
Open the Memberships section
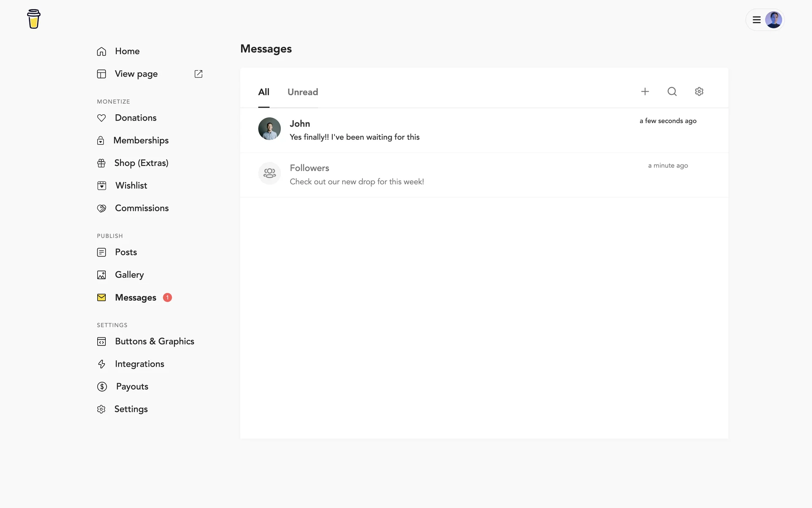[x=140, y=141]
